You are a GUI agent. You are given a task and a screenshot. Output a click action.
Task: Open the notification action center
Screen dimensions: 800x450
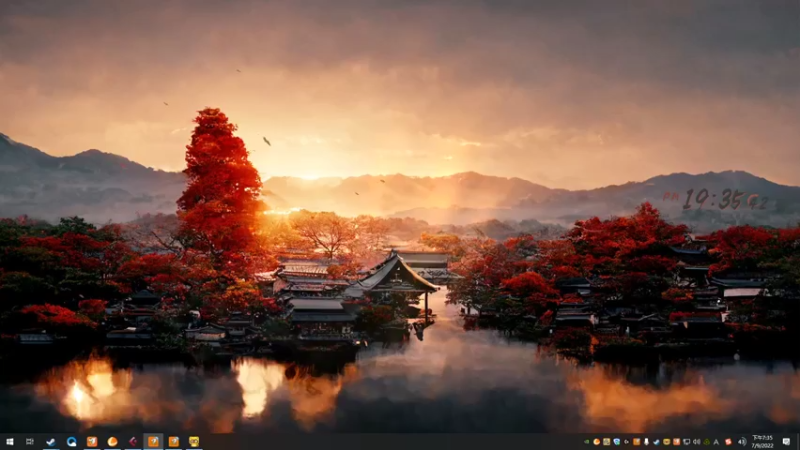(786, 442)
